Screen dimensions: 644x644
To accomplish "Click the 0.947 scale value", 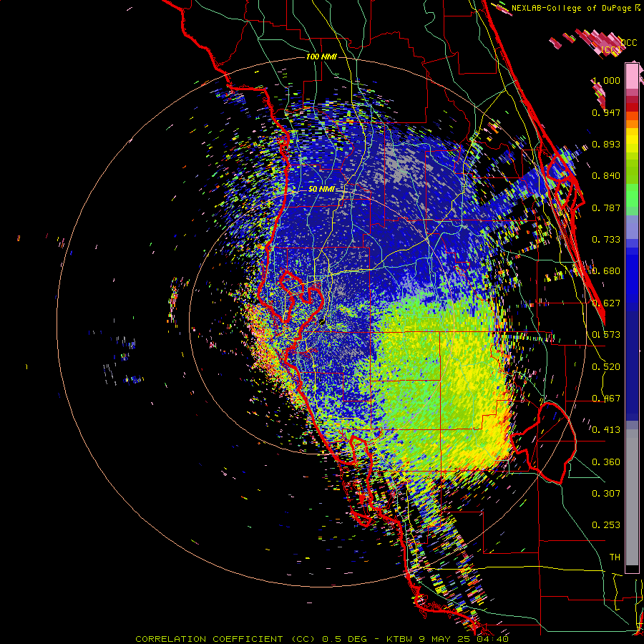I will pos(606,112).
